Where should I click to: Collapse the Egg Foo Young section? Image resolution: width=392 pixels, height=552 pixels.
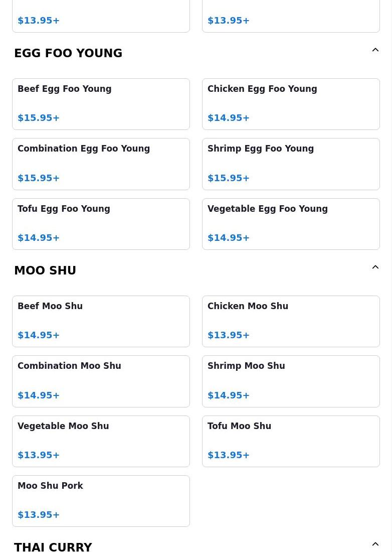(375, 50)
